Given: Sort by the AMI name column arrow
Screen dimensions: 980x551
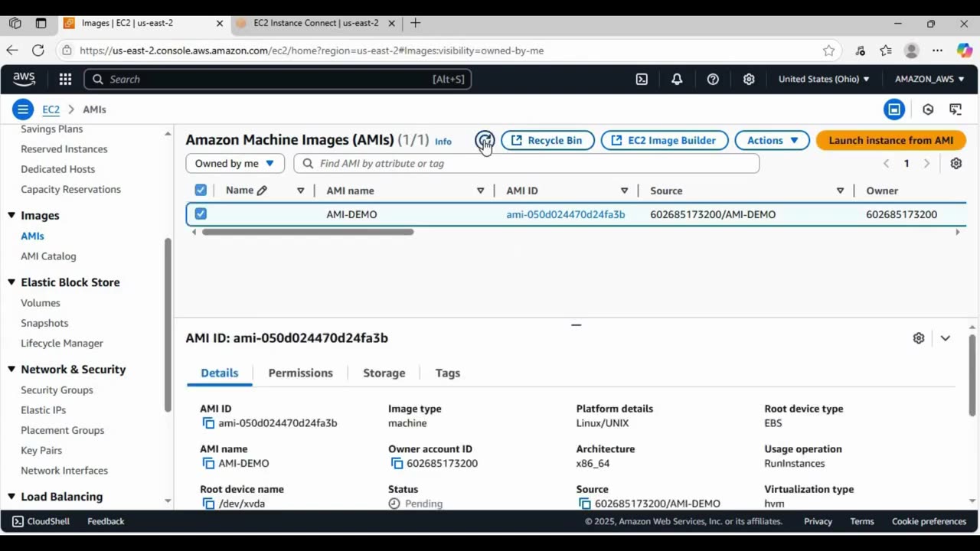Looking at the screenshot, I should click(x=480, y=191).
